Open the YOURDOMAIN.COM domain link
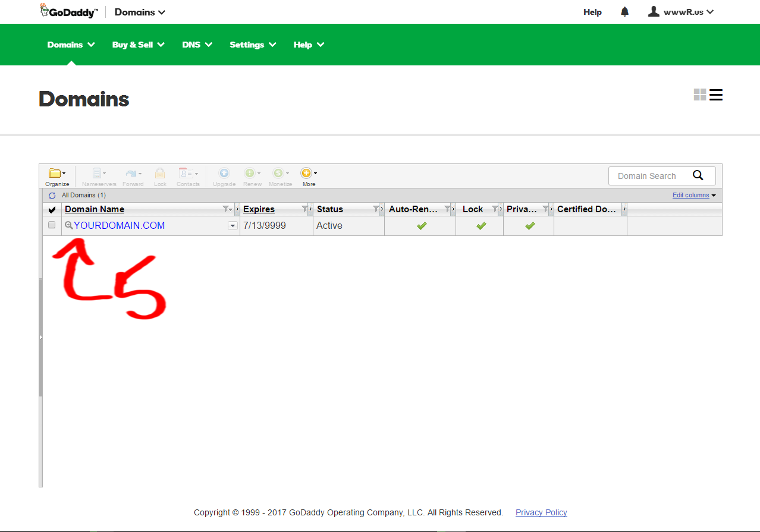The image size is (760, 532). (119, 226)
